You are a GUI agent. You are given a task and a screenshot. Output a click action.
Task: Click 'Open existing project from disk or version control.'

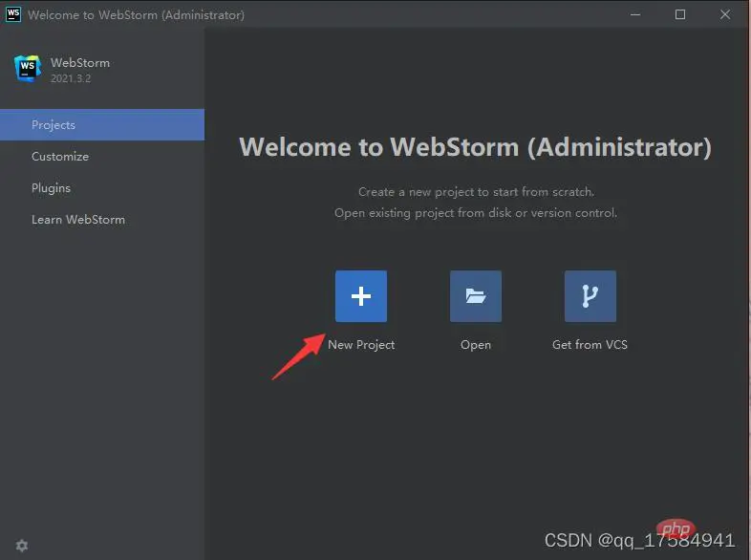pyautogui.click(x=476, y=213)
